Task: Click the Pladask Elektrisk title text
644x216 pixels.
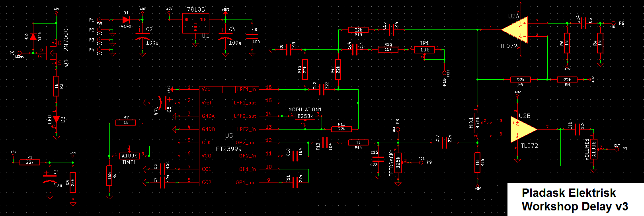Action: 569,193
